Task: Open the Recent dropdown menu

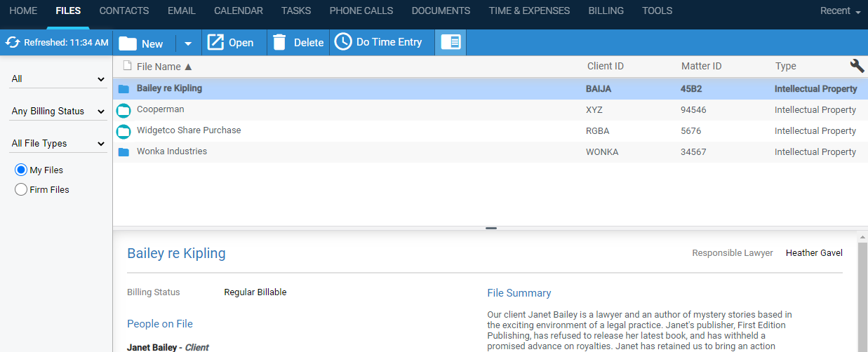Action: pos(841,11)
